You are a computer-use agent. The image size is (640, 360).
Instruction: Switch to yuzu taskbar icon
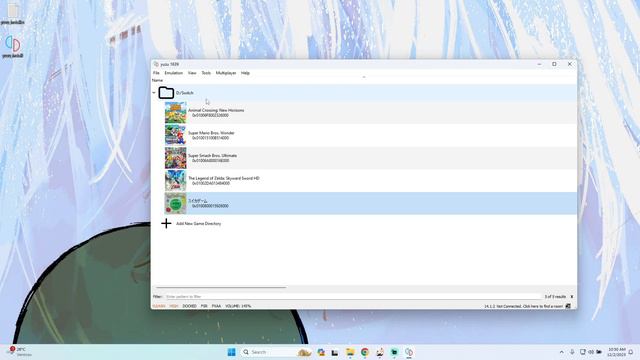point(409,352)
